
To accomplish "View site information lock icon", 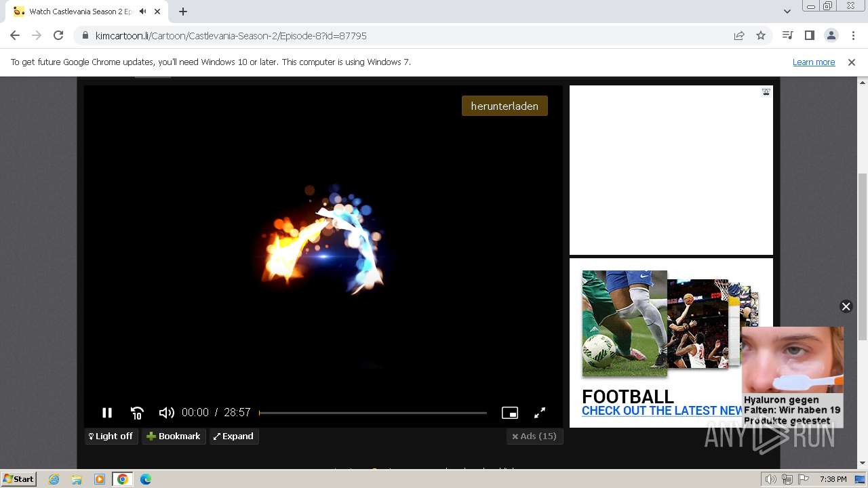I will [x=85, y=35].
